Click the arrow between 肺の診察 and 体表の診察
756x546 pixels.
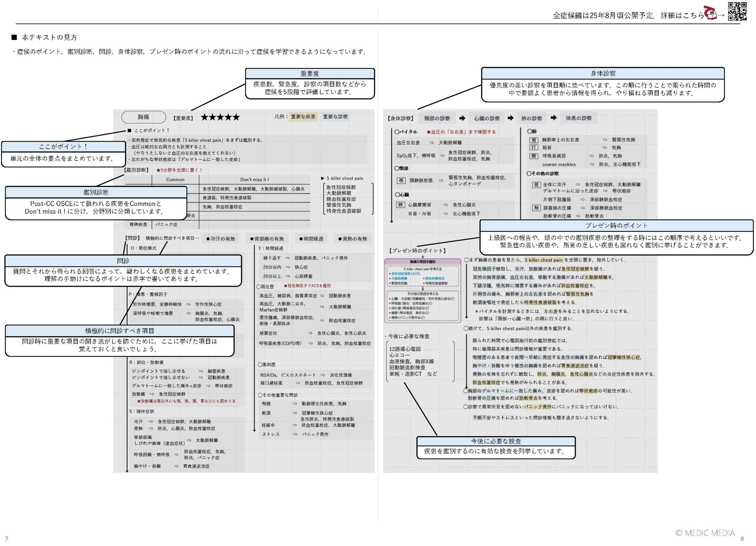[x=554, y=118]
